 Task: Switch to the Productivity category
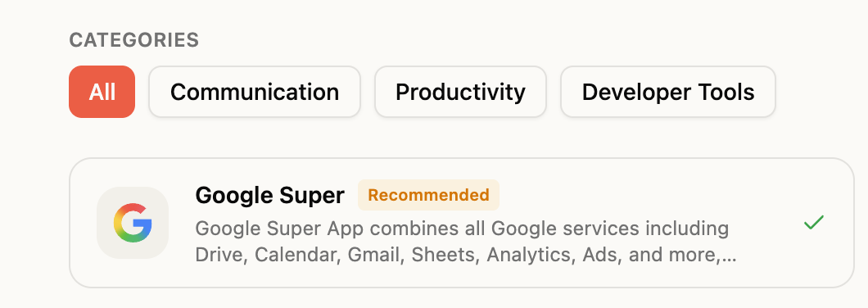(x=460, y=92)
